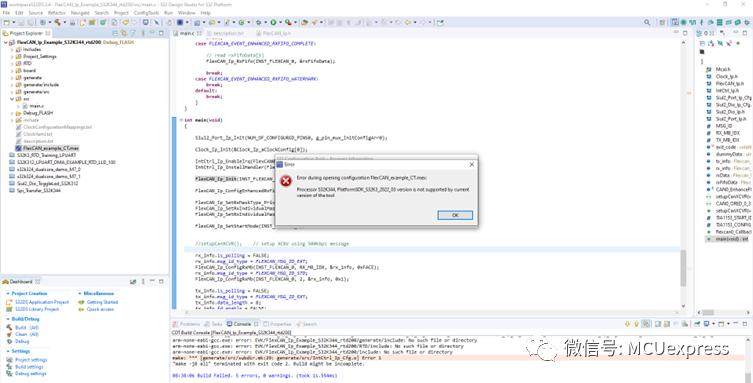This screenshot has width=753, height=383.
Task: Collapse the src folder
Action: [x=12, y=98]
